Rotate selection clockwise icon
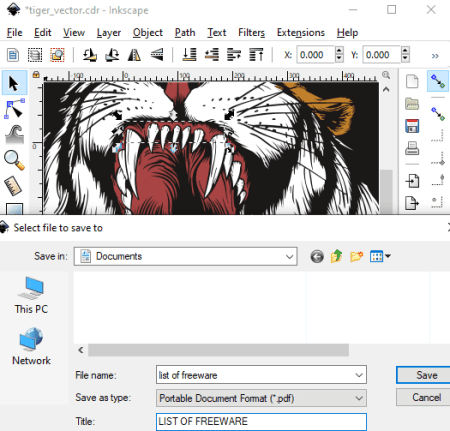Viewport: 450px width, 431px height. (x=112, y=55)
